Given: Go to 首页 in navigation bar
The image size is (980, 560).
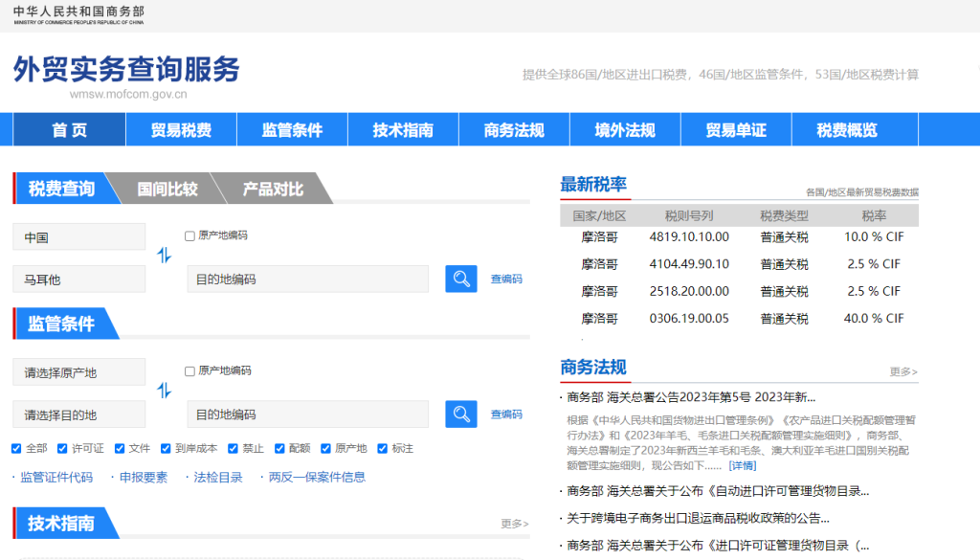Looking at the screenshot, I should click(x=69, y=129).
